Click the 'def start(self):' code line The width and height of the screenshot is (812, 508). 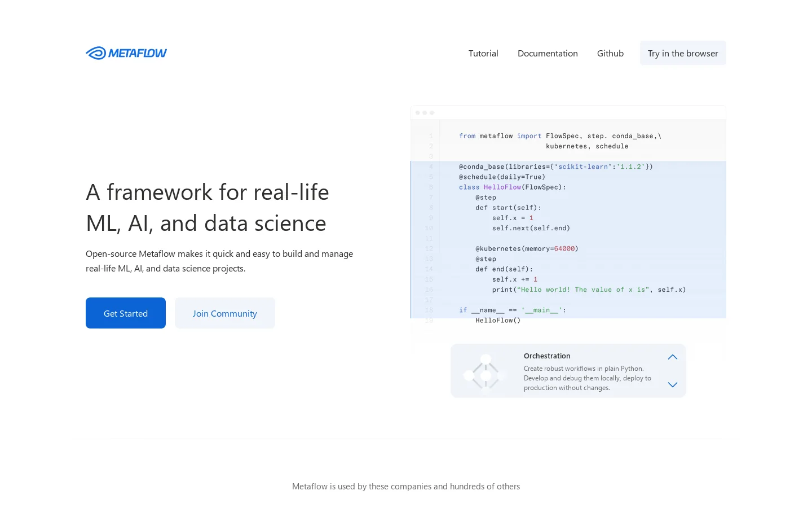point(508,208)
